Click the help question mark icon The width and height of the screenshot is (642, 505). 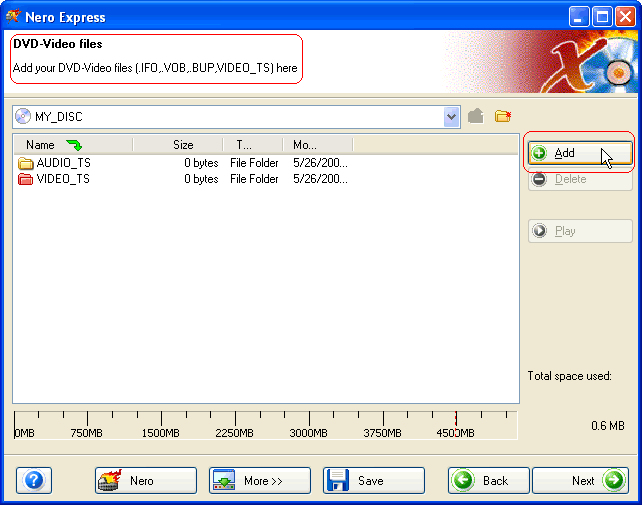[34, 480]
